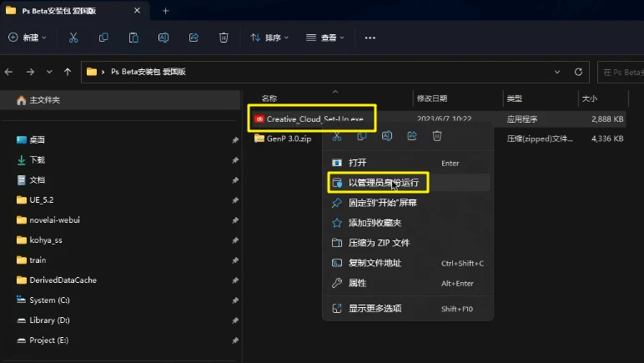The width and height of the screenshot is (644, 363).
Task: Click the context menu Delete icon
Action: click(437, 136)
